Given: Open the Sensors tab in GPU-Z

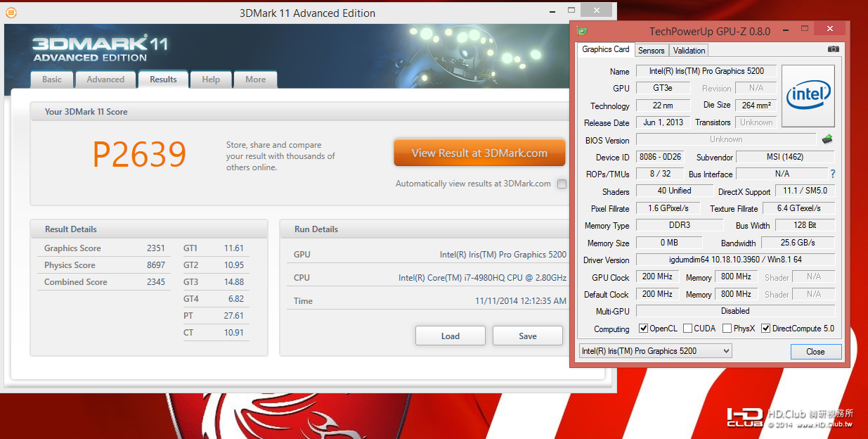Looking at the screenshot, I should [x=651, y=51].
